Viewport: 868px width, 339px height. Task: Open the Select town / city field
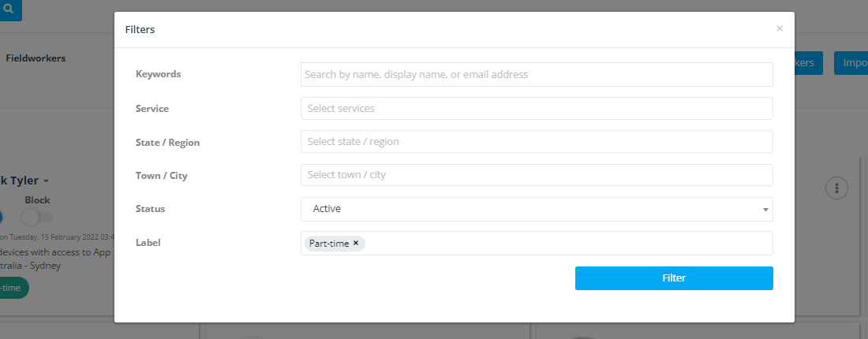pos(537,175)
